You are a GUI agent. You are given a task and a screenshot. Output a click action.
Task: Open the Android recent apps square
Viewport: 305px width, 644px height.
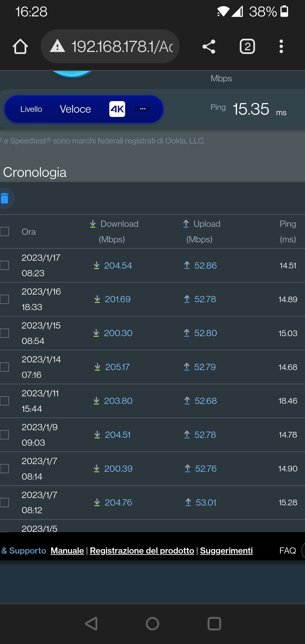[214, 624]
